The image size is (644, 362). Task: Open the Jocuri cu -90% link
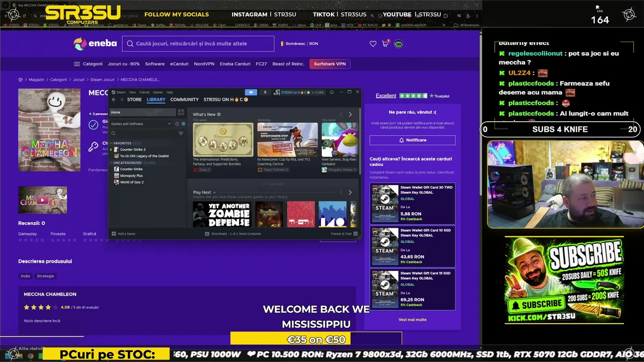coord(124,64)
